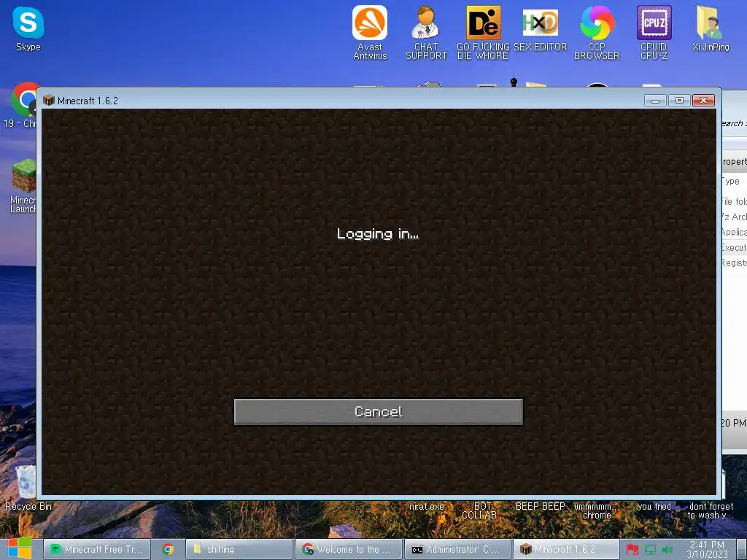Screen dimensions: 747x560
Task: Select the njrat.exe desktop item
Action: 426,506
